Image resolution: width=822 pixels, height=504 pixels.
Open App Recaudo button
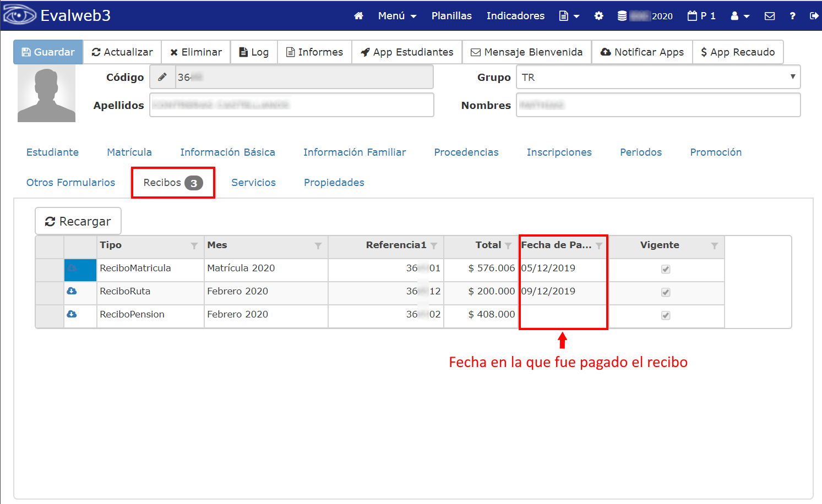pyautogui.click(x=738, y=52)
